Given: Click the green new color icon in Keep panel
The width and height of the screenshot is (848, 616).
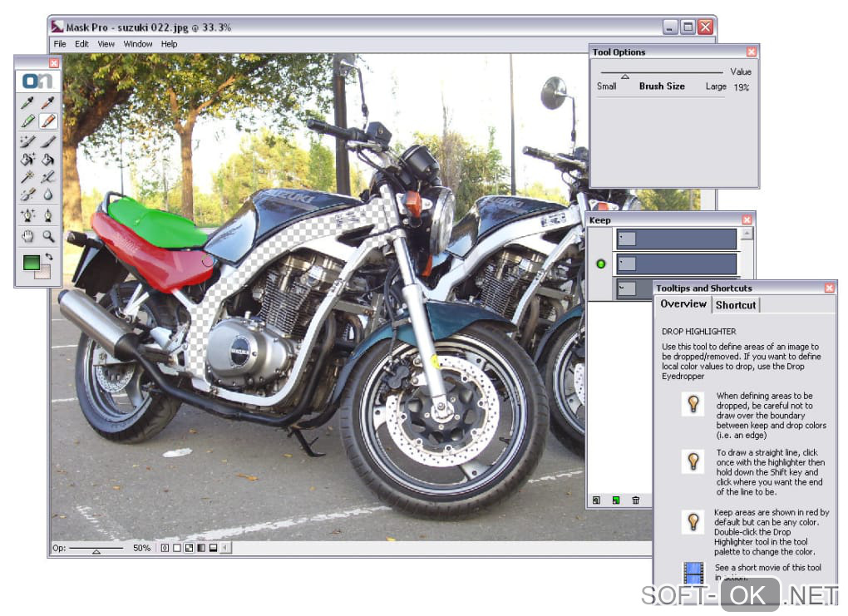Looking at the screenshot, I should tap(616, 500).
